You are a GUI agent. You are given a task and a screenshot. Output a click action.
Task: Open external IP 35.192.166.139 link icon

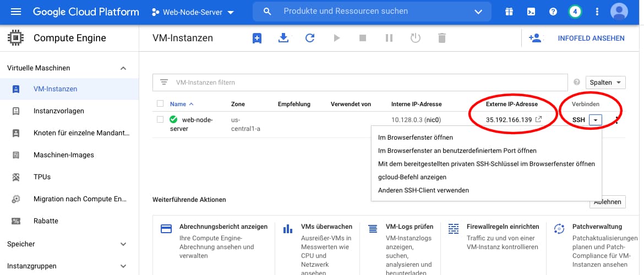[539, 119]
